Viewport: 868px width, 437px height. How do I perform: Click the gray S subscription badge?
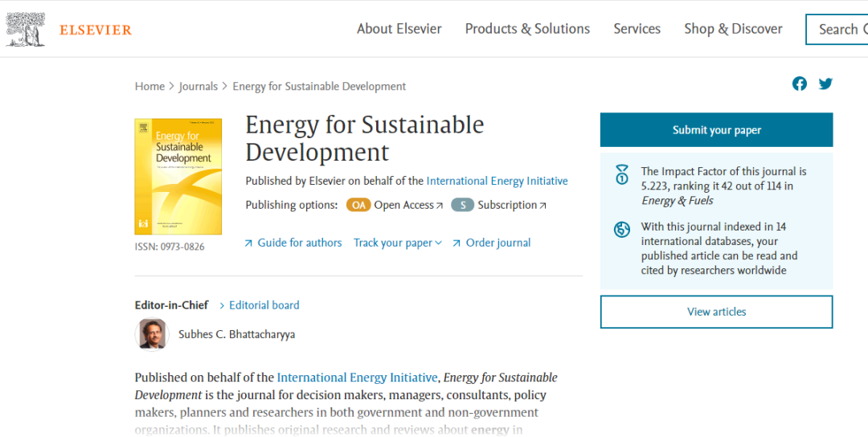click(x=462, y=205)
